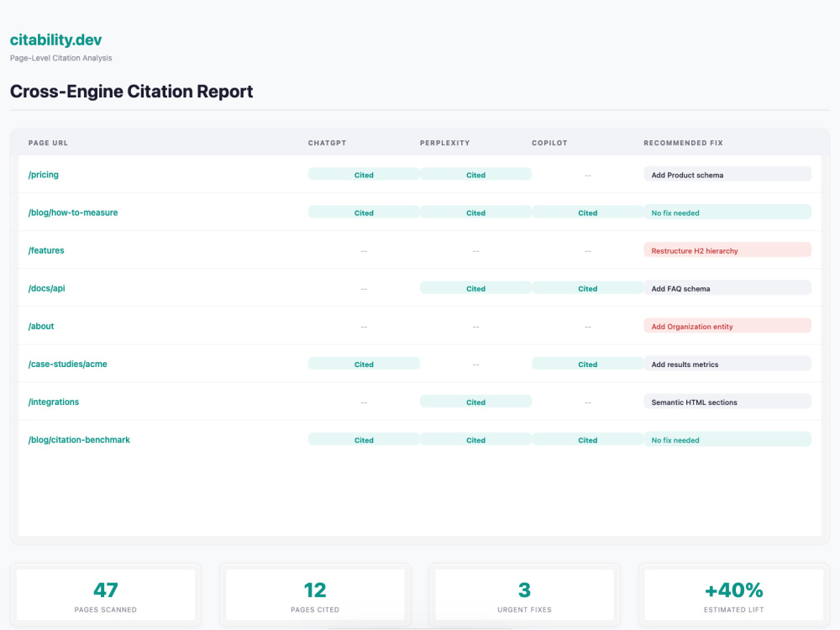Screen dimensions: 840x630
Task: Click No fix needed for /blog/citation-benchmark
Action: pos(727,440)
